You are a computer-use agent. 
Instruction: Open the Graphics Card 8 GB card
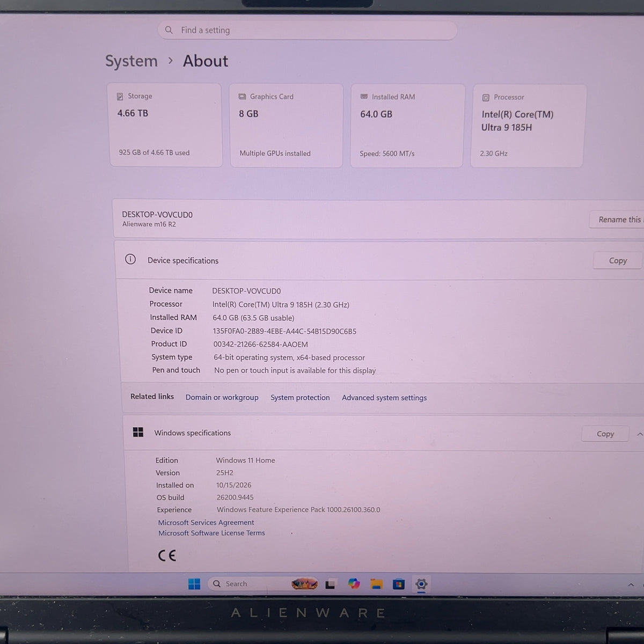click(286, 125)
